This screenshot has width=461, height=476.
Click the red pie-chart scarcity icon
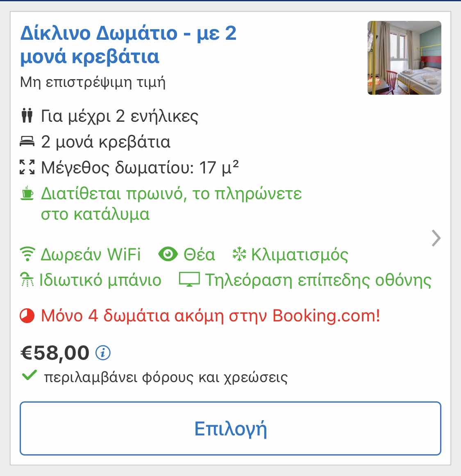click(x=27, y=316)
